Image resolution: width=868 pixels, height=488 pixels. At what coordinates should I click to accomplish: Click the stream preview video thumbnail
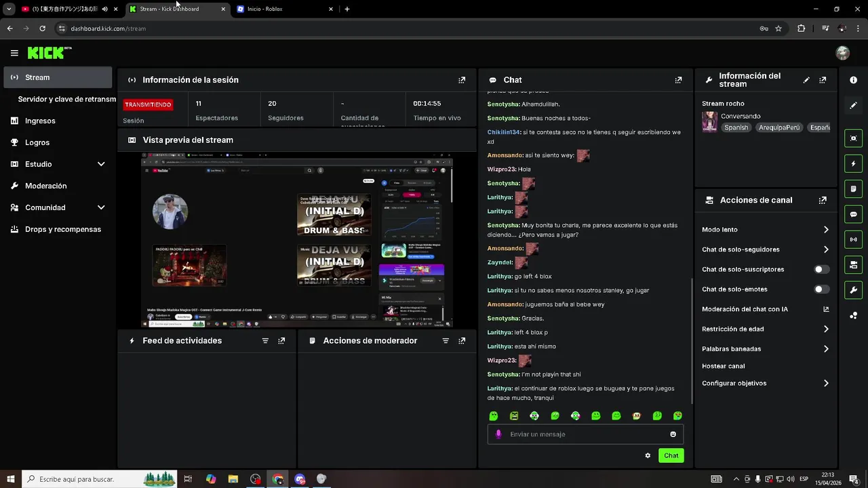click(297, 240)
